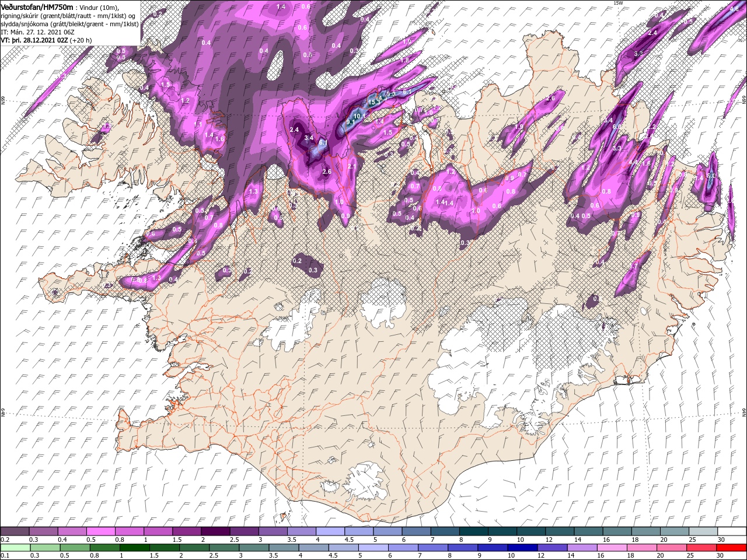Pick upper legend swatch between 16 and 18
The height and width of the screenshot is (560, 747).
[616, 531]
